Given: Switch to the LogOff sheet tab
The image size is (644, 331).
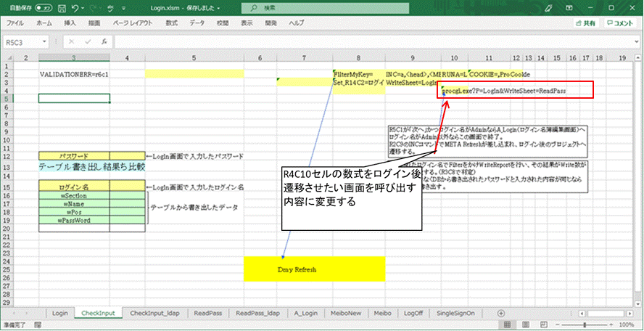Looking at the screenshot, I should point(413,314).
